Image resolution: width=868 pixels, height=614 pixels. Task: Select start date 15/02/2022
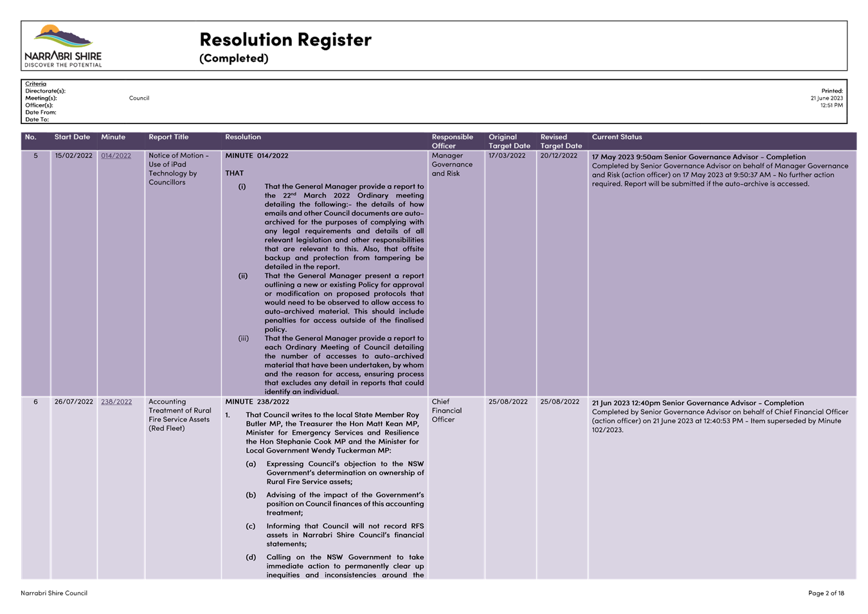[x=73, y=156]
